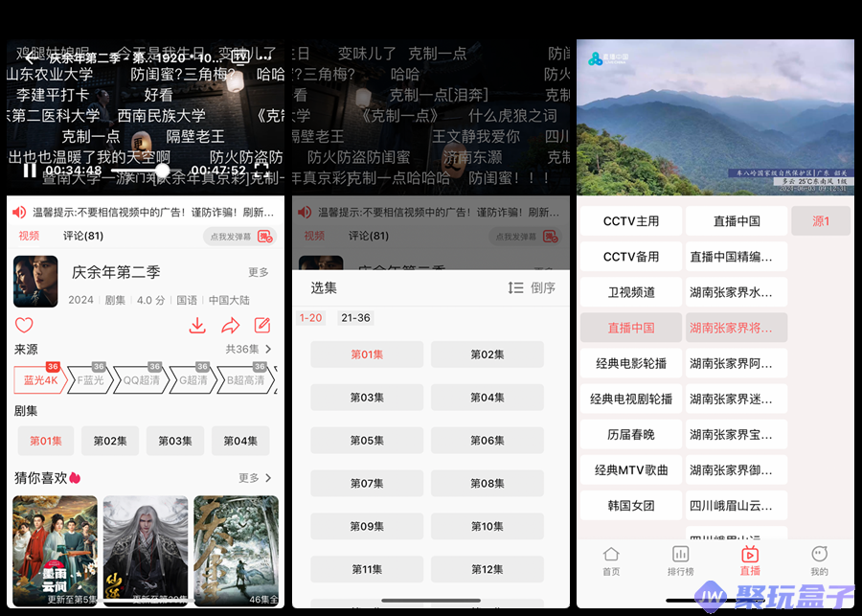
Task: Choose 第10集 in the 选集 panel
Action: click(488, 526)
